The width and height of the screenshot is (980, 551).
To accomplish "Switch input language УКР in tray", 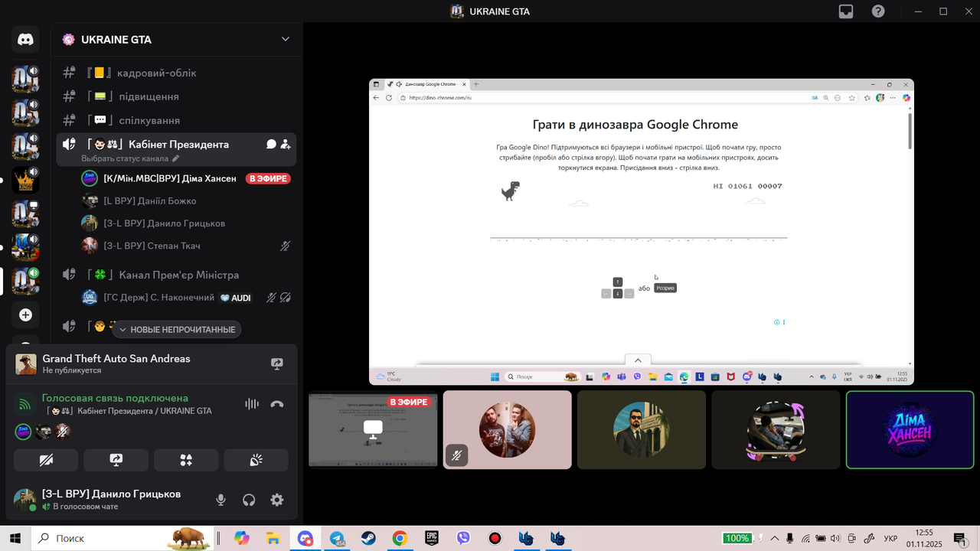I will [890, 538].
